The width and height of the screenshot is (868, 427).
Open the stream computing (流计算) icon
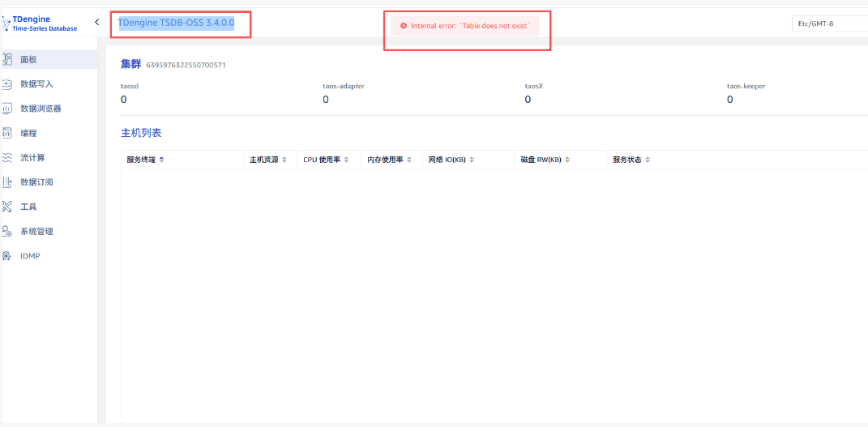point(7,157)
